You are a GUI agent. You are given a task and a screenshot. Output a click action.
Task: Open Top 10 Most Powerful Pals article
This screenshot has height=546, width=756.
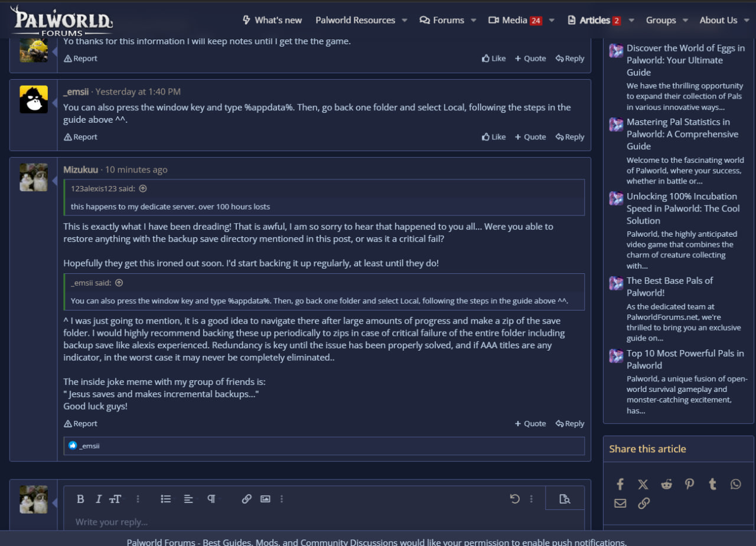tap(685, 359)
